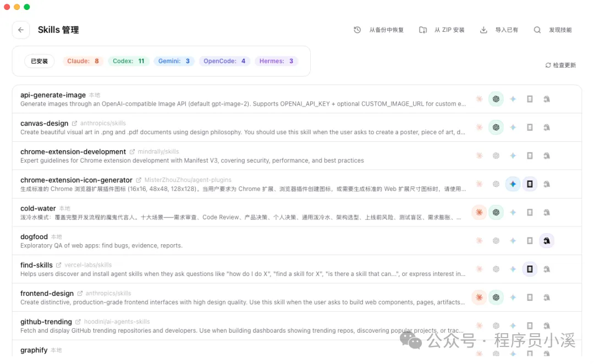Open hoodini/ai-agents-skills source link
The height and width of the screenshot is (364, 594).
tap(117, 322)
